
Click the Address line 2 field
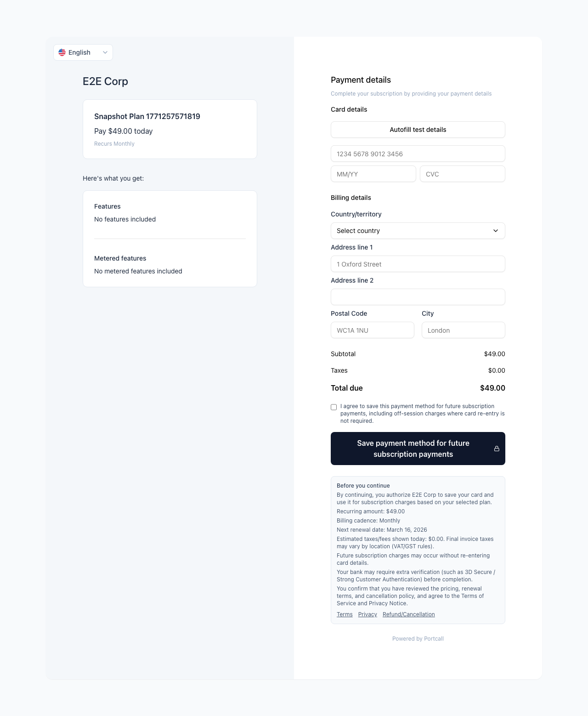tap(418, 297)
